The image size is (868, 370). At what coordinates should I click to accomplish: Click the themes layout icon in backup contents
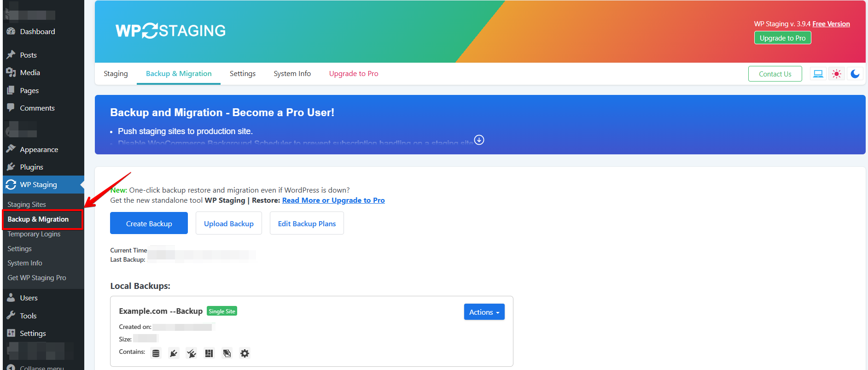tap(209, 353)
